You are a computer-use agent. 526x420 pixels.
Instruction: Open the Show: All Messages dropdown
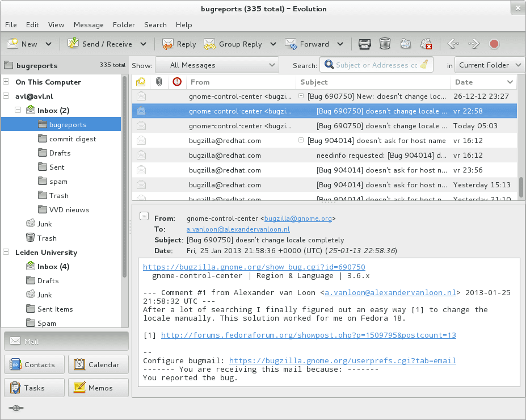pyautogui.click(x=217, y=64)
